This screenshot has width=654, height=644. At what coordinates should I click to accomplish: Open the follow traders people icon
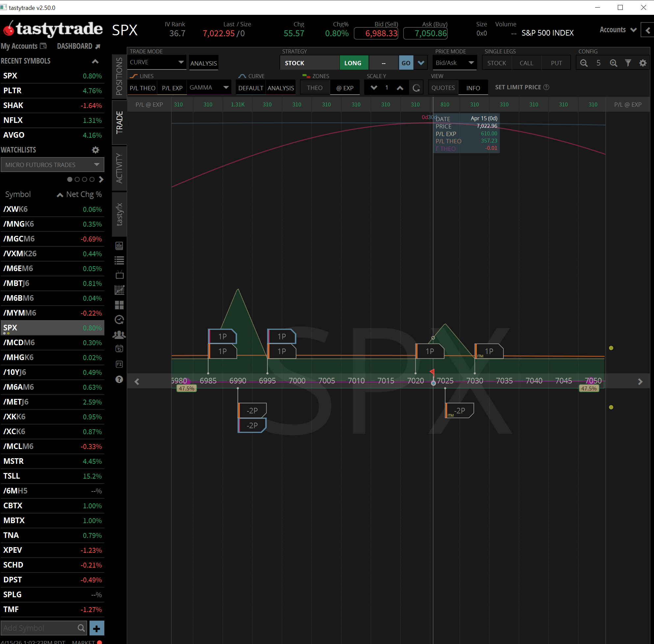(x=119, y=334)
